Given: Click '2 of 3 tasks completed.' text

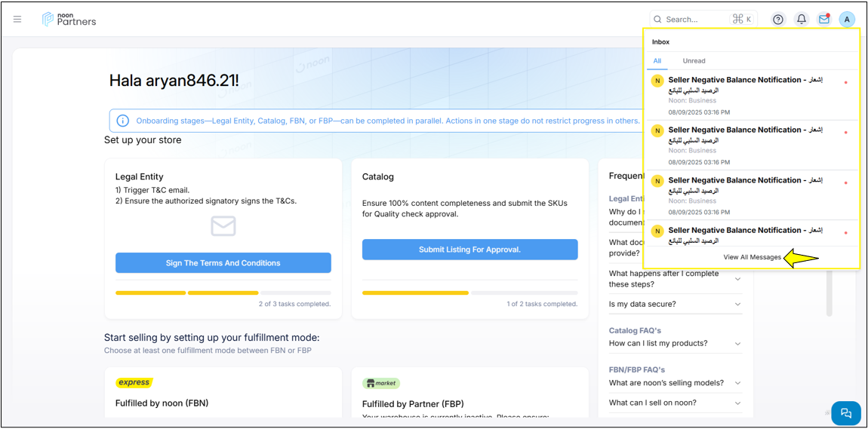Looking at the screenshot, I should [294, 304].
